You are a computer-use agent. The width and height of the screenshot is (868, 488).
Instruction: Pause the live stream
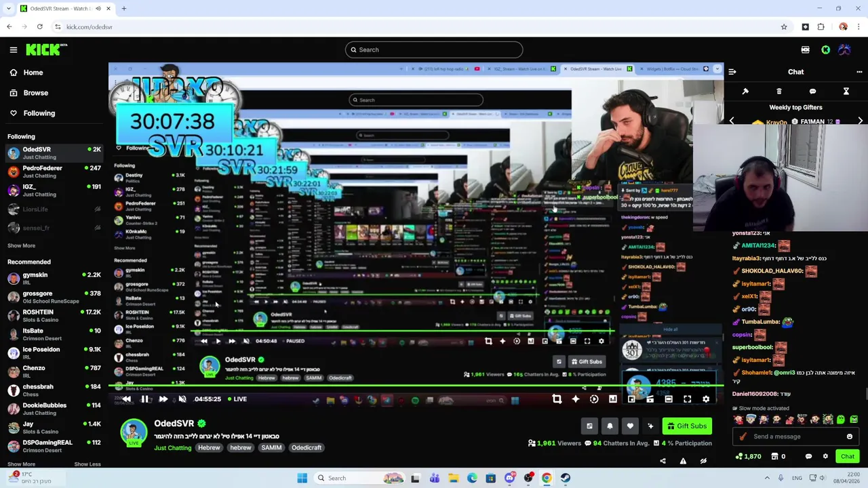coord(144,399)
